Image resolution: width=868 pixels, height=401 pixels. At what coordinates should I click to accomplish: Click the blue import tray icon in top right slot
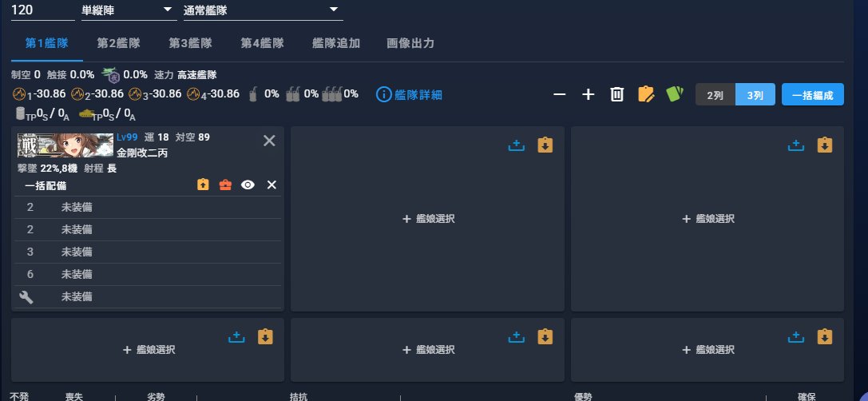pyautogui.click(x=795, y=145)
